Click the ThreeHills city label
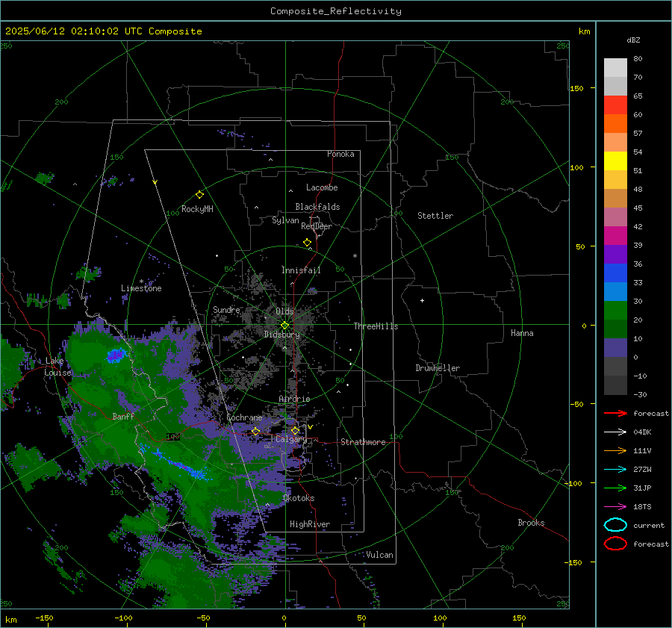The image size is (672, 628). 376,326
